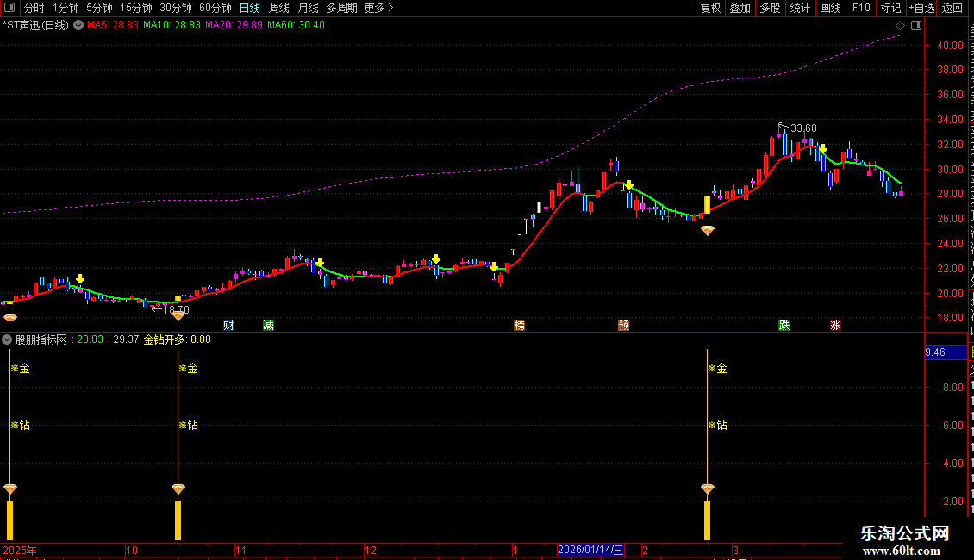
Task: Open the 多股 multi-stock view
Action: pos(771,8)
